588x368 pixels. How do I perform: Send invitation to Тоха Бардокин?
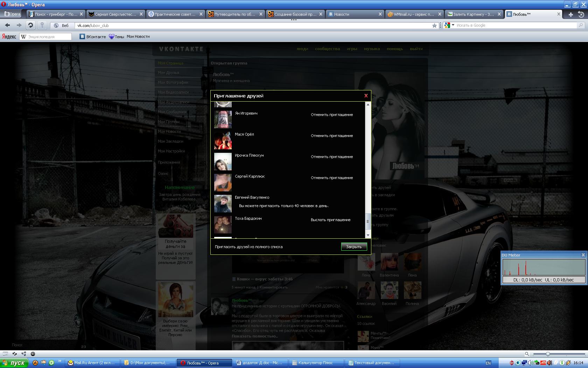click(330, 220)
